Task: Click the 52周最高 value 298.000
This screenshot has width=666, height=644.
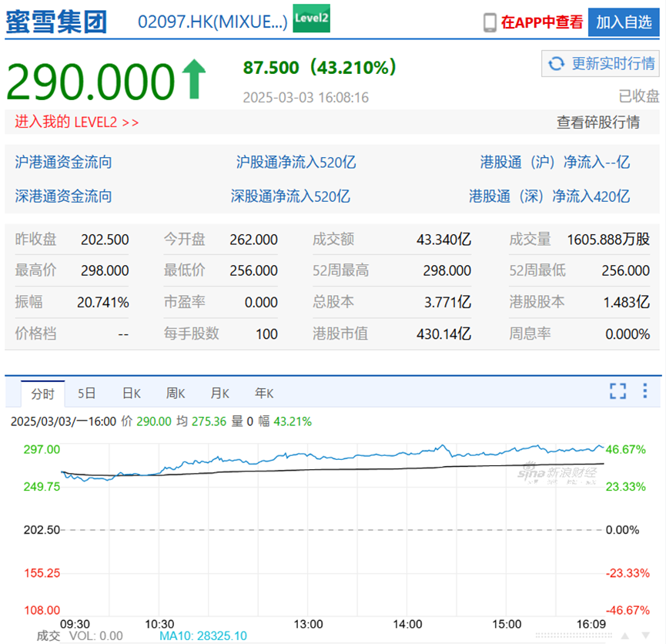Action: (447, 271)
